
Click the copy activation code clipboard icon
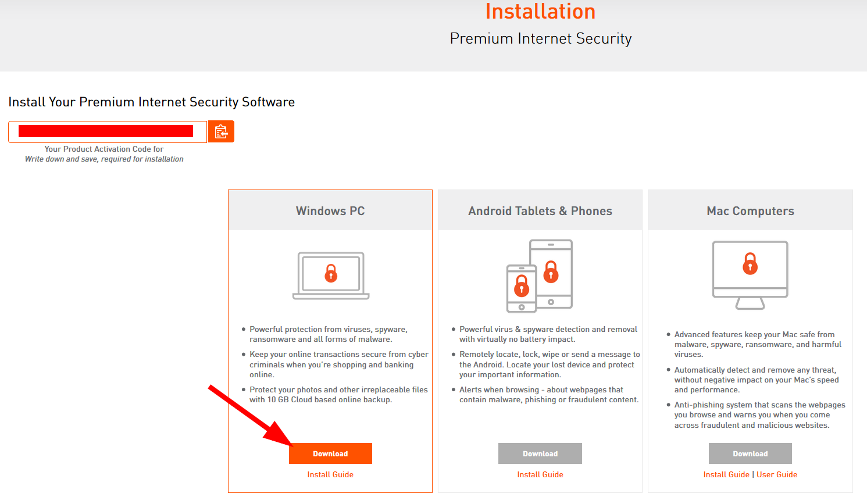(221, 131)
